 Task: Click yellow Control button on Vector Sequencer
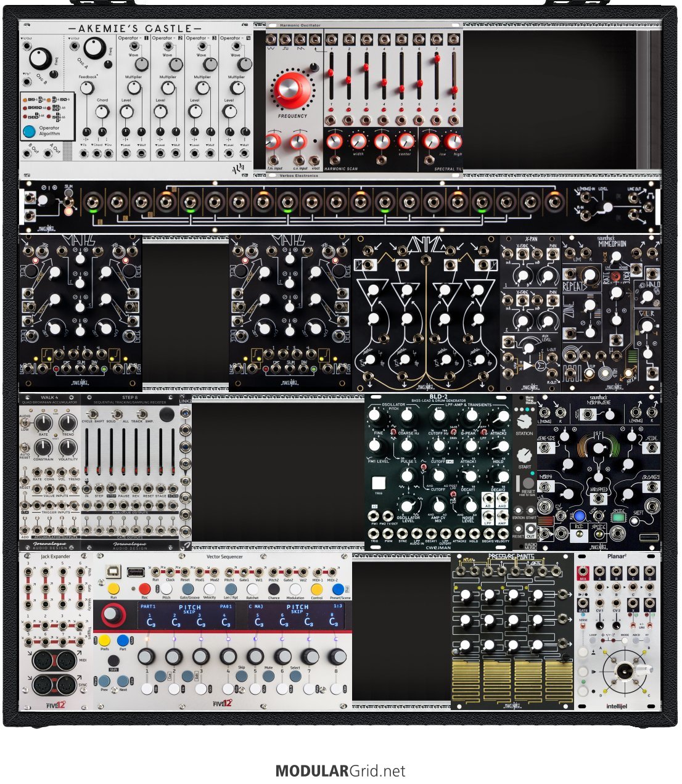pyautogui.click(x=316, y=589)
